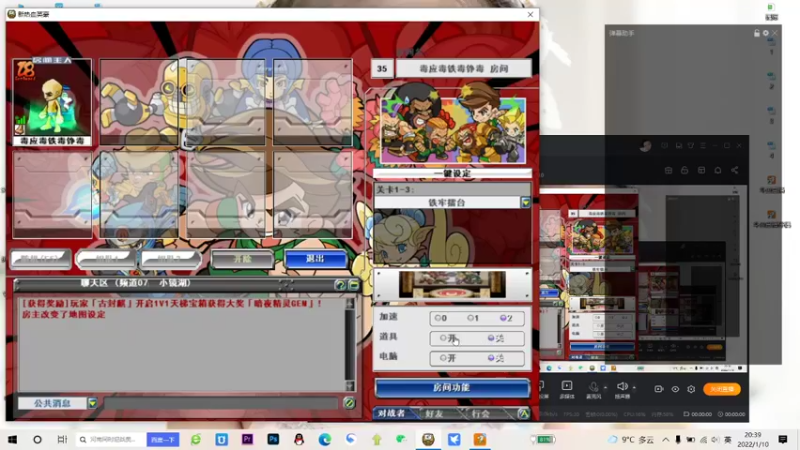Image resolution: width=800 pixels, height=450 pixels.
Task: Open notification center in taskbar
Action: (x=783, y=439)
